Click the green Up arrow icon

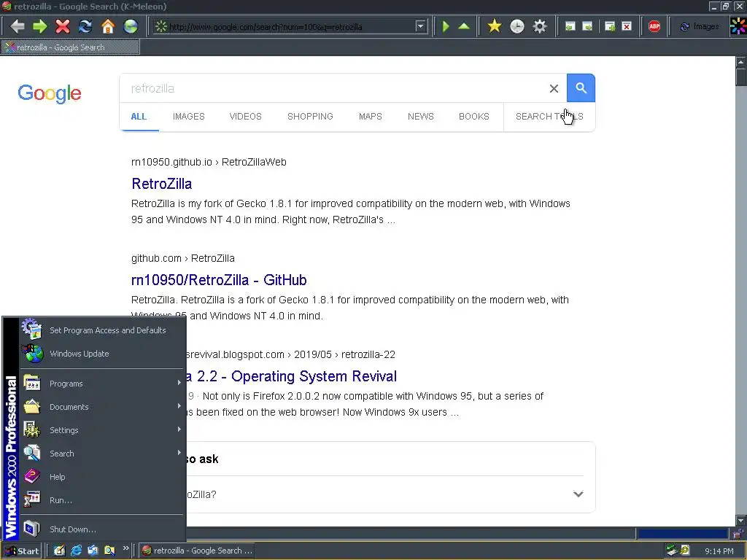(463, 26)
